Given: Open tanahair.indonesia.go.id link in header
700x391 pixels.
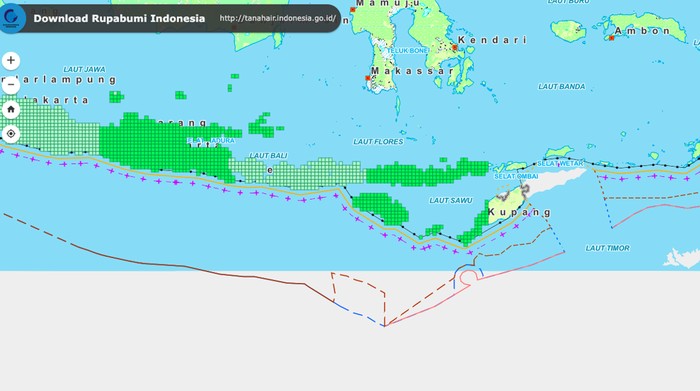Looking at the screenshot, I should 278,18.
